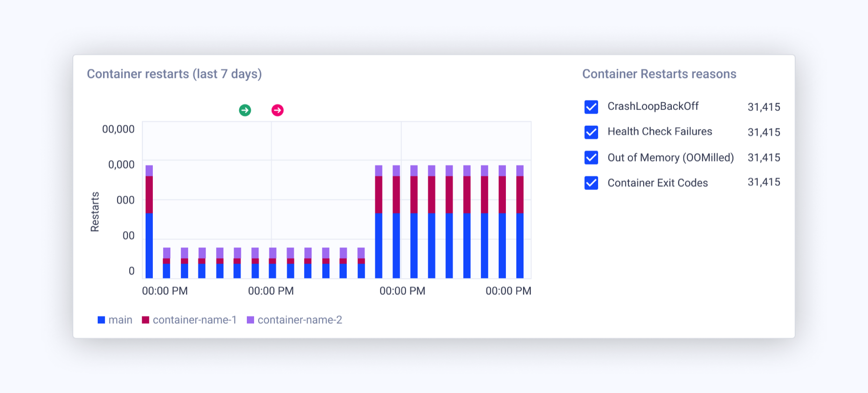Uncheck the Container Exit Codes checkbox
Image resolution: width=868 pixels, height=393 pixels.
pos(591,183)
